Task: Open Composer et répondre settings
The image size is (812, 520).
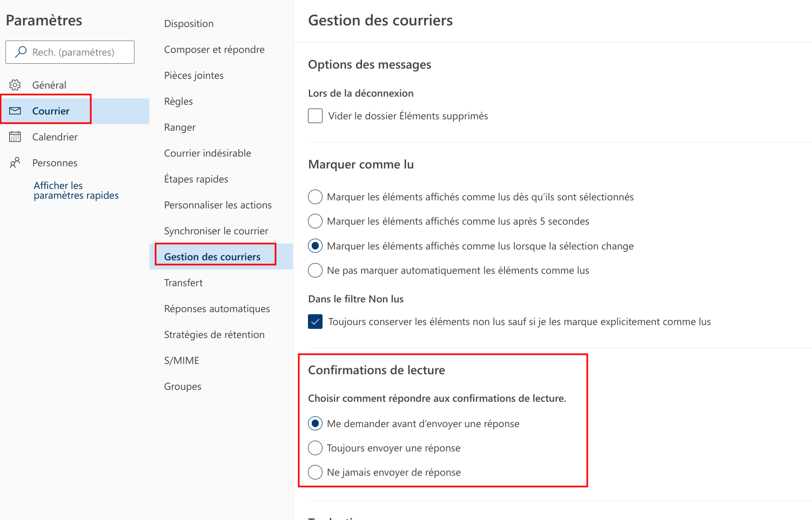Action: pyautogui.click(x=214, y=50)
